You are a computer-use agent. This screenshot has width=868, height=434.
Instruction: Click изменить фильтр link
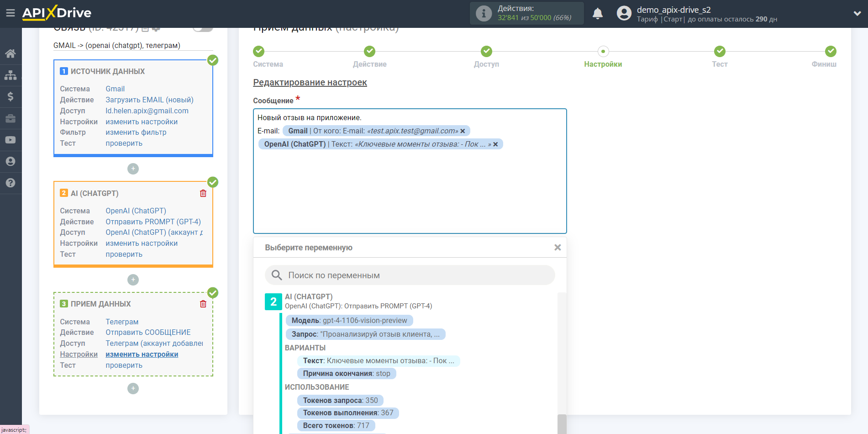(x=136, y=132)
